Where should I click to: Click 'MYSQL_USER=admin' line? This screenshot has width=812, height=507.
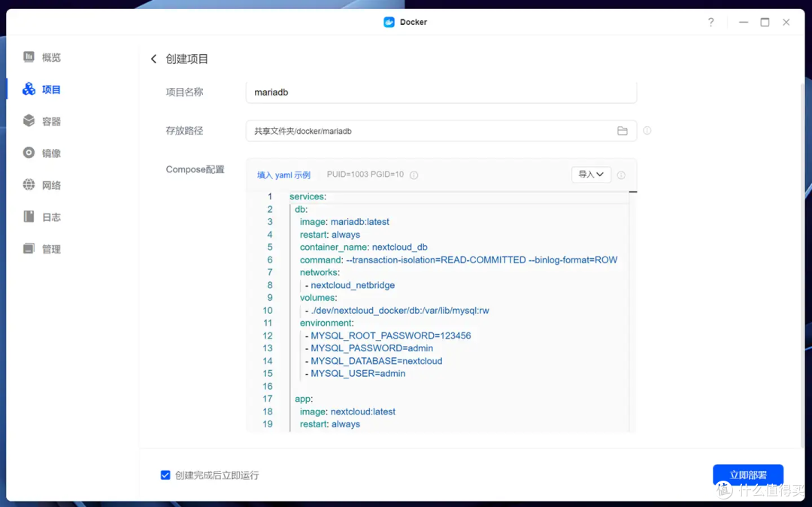(x=355, y=373)
